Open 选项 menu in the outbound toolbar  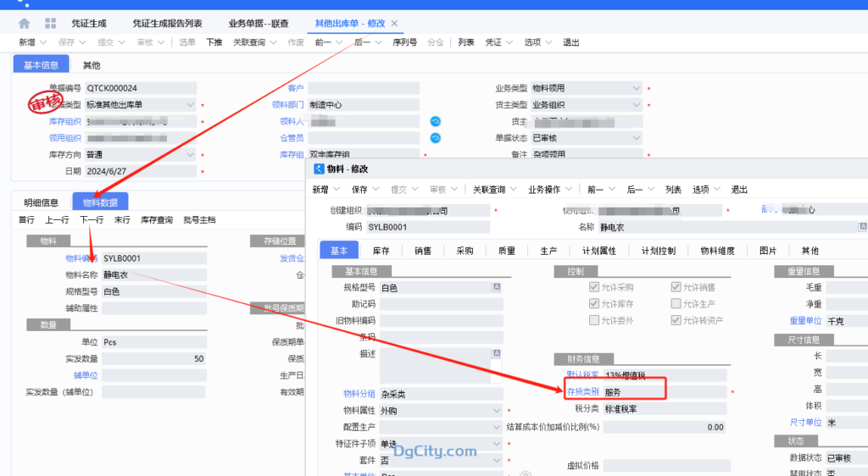coord(537,42)
